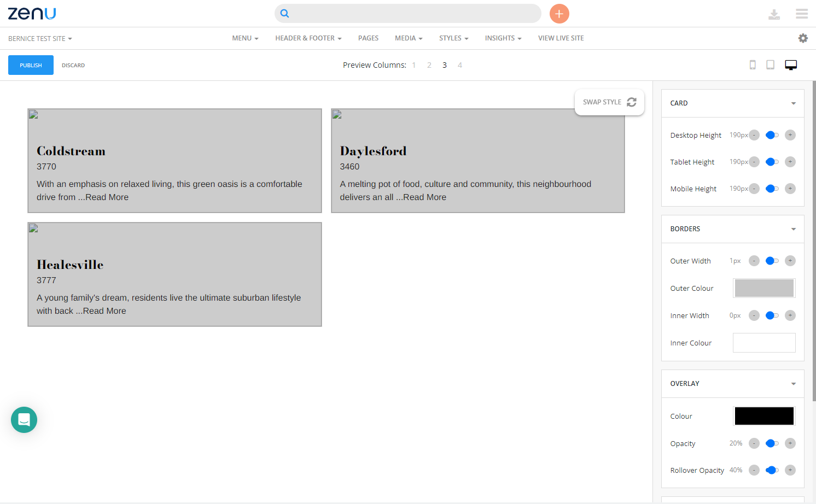
Task: Click the Zenu logo
Action: pos(32,14)
